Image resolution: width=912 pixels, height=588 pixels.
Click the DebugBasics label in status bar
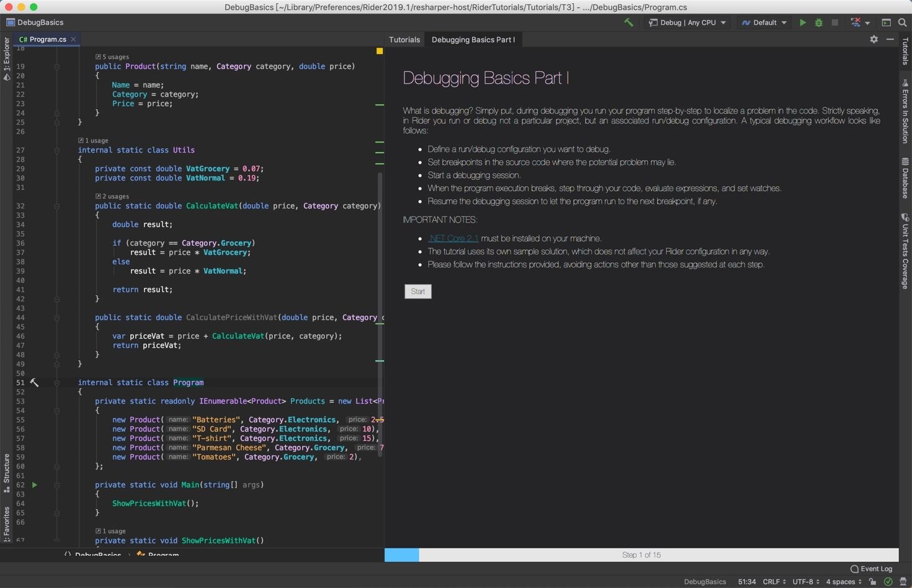click(705, 582)
